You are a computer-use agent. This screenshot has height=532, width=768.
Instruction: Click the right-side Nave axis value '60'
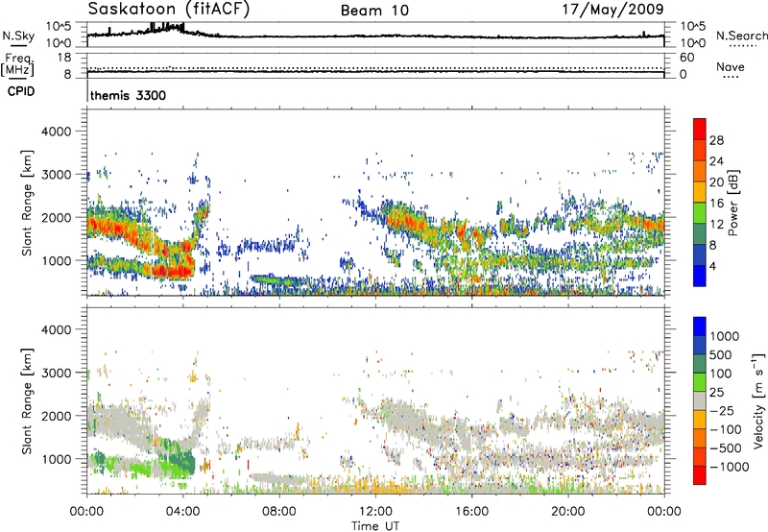(687, 58)
